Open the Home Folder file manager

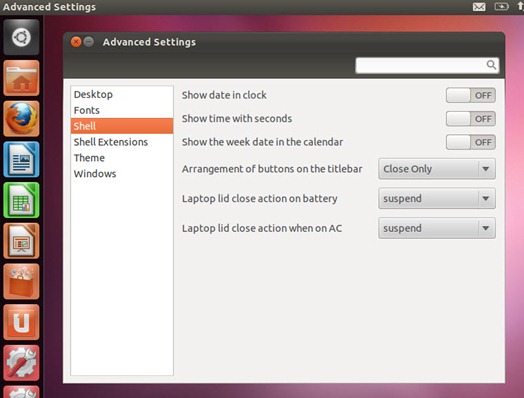point(21,78)
